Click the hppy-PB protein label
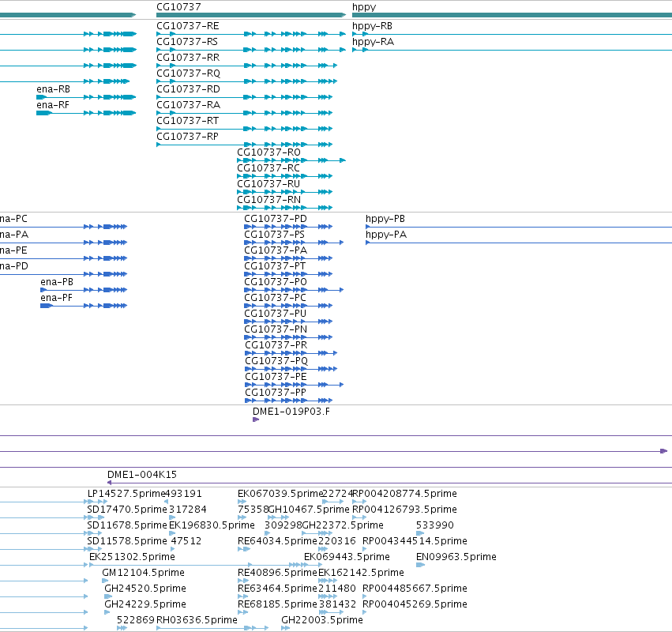The height and width of the screenshot is (632, 672). click(x=385, y=219)
